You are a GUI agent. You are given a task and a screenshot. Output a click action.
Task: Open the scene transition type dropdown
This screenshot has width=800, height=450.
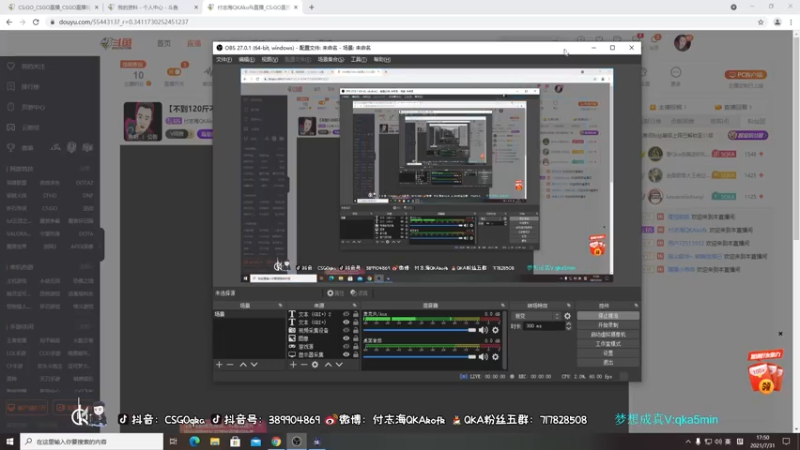537,316
